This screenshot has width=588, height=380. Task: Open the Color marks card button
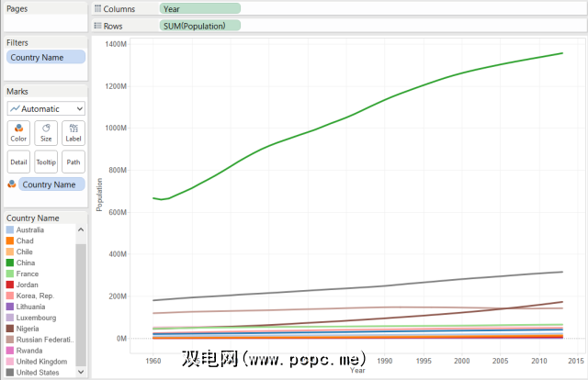coord(18,133)
